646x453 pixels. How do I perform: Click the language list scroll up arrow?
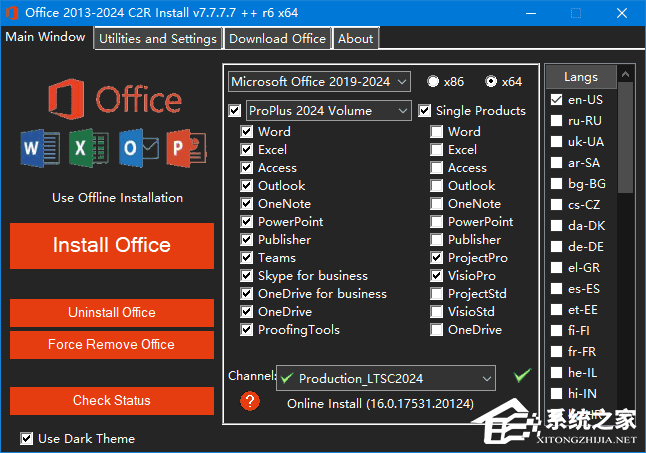pos(625,74)
